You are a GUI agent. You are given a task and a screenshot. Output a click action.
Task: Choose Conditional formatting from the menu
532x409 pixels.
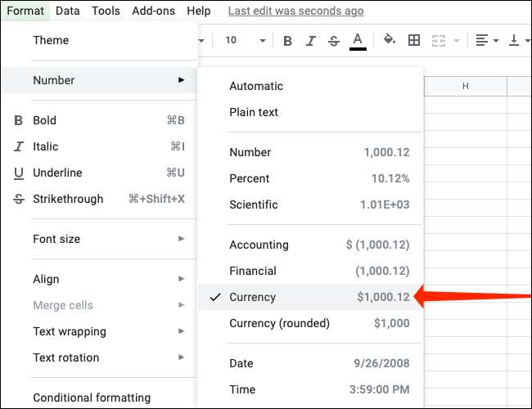[x=92, y=398]
